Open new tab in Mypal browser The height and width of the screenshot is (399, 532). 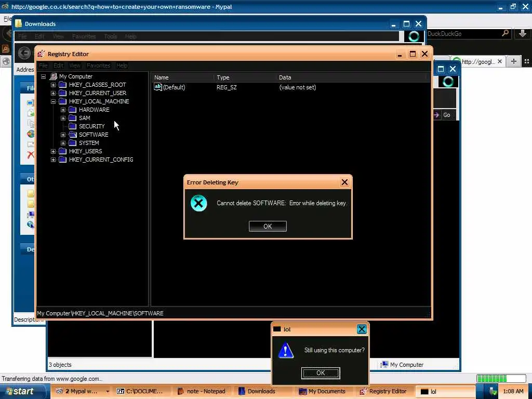pos(514,61)
